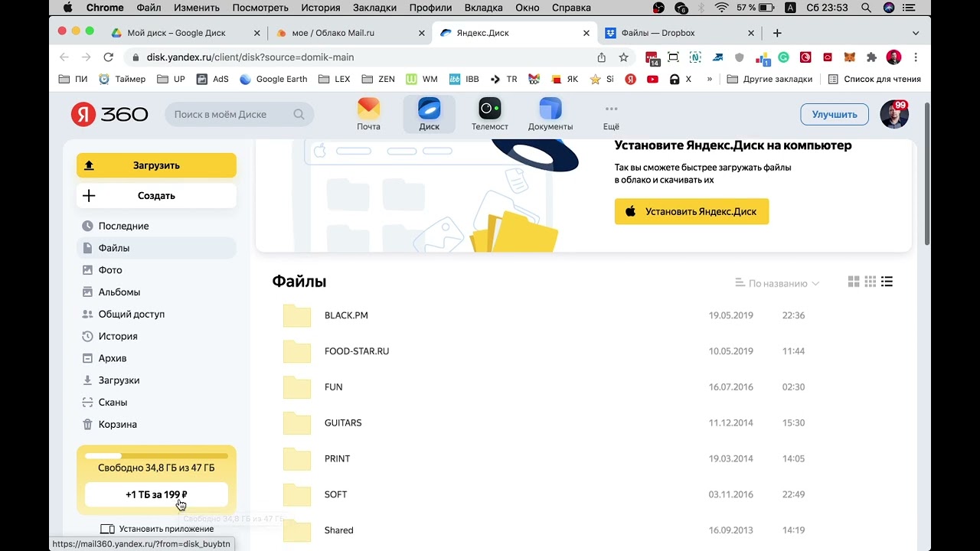Open the Документы service icon
The image size is (980, 551).
(x=550, y=114)
